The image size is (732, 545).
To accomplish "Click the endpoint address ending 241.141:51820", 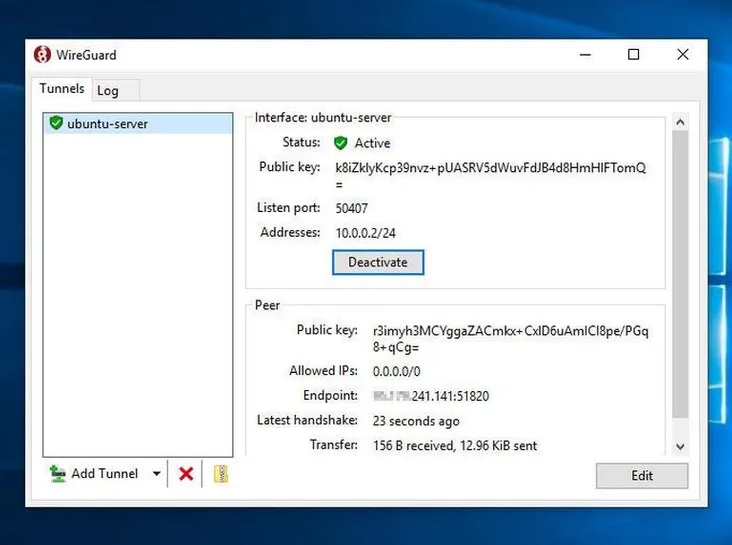I will [431, 396].
